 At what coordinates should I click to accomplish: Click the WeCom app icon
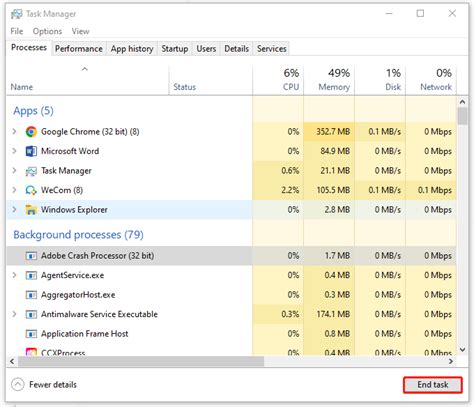click(x=31, y=190)
